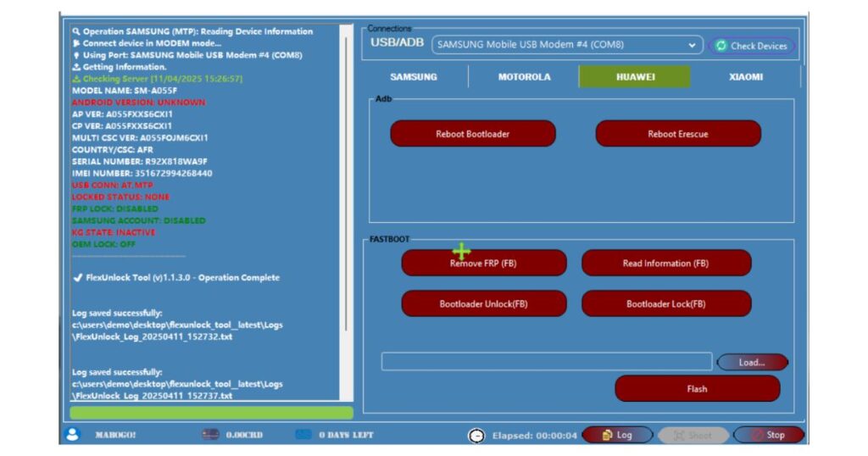The image size is (868, 456).
Task: Click AP VER: A055FXXS6CXI1 line
Action: pos(122,114)
